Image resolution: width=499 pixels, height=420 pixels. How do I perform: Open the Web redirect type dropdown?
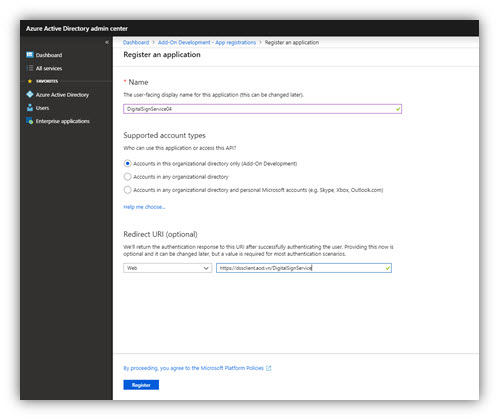coord(168,268)
